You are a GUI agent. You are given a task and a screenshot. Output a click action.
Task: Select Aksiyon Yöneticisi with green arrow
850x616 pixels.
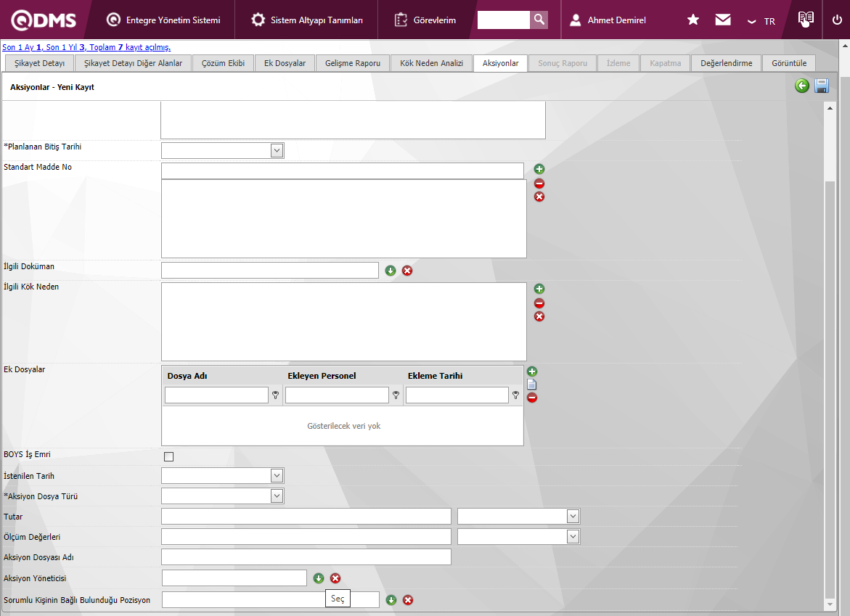pos(319,578)
